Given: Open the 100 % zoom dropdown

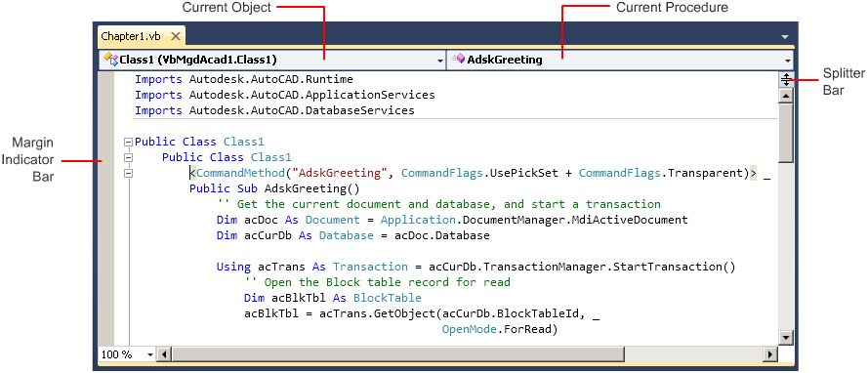Looking at the screenshot, I should coord(150,354).
